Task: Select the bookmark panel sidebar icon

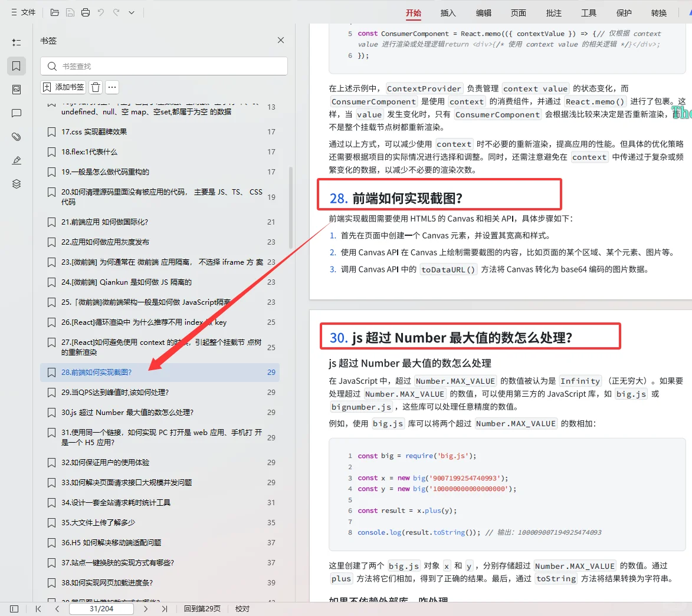Action: (17, 66)
